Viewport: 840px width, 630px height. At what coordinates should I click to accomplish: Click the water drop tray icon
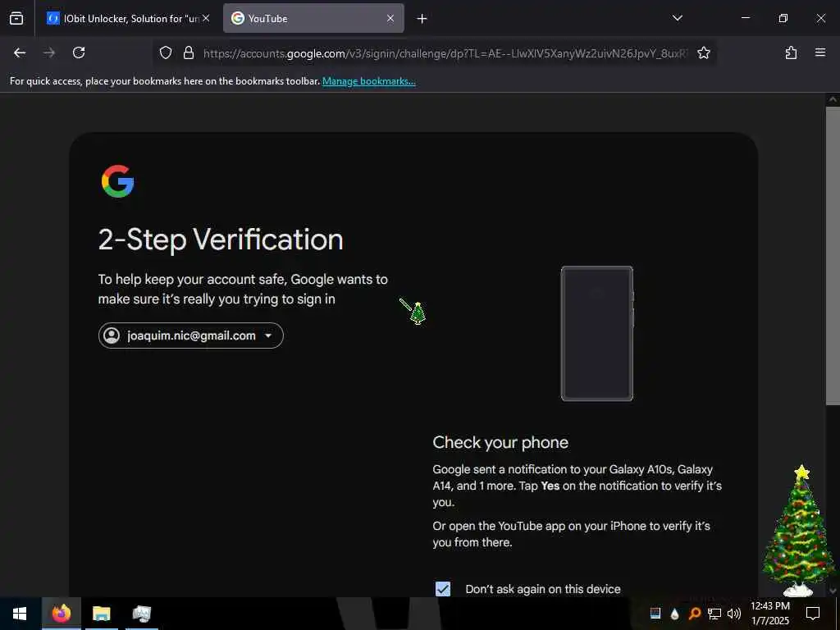tap(674, 614)
